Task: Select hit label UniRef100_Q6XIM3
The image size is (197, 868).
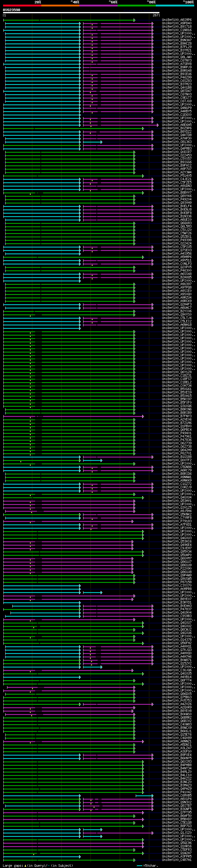Action: point(177,761)
